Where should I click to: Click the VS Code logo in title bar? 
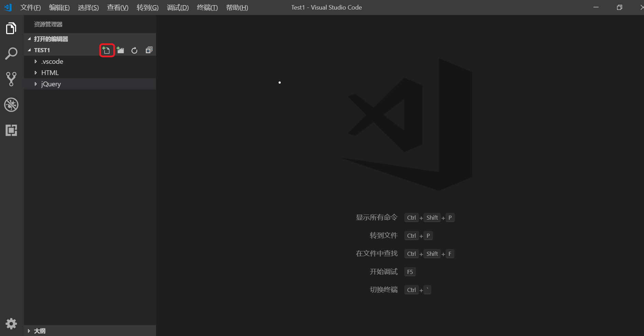[8, 7]
